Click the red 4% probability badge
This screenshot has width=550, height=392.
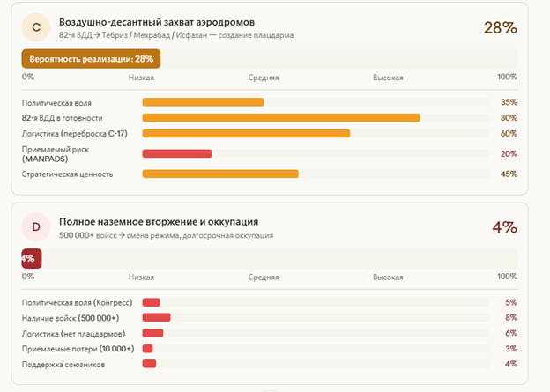tap(30, 258)
